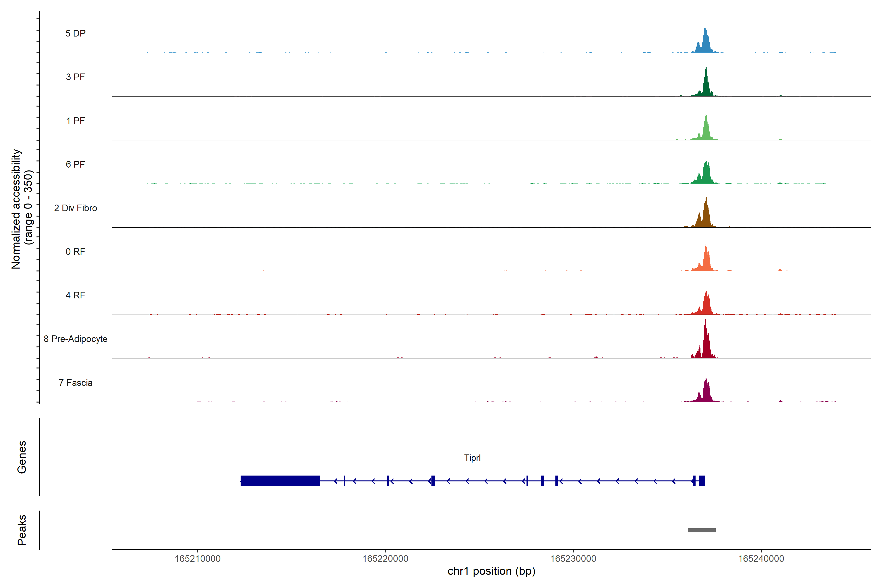Click the 165210000 axis tick label

198,559
